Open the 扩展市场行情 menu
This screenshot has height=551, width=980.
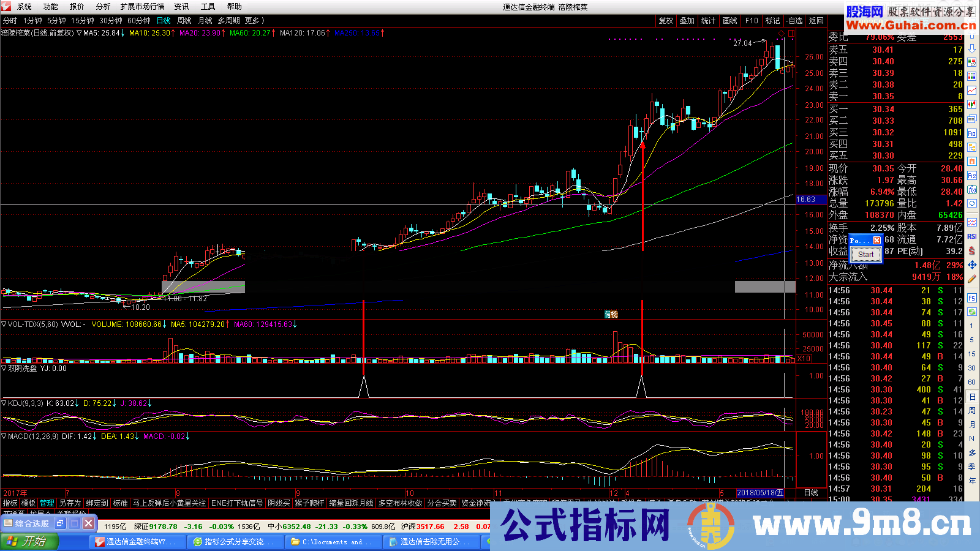click(142, 7)
